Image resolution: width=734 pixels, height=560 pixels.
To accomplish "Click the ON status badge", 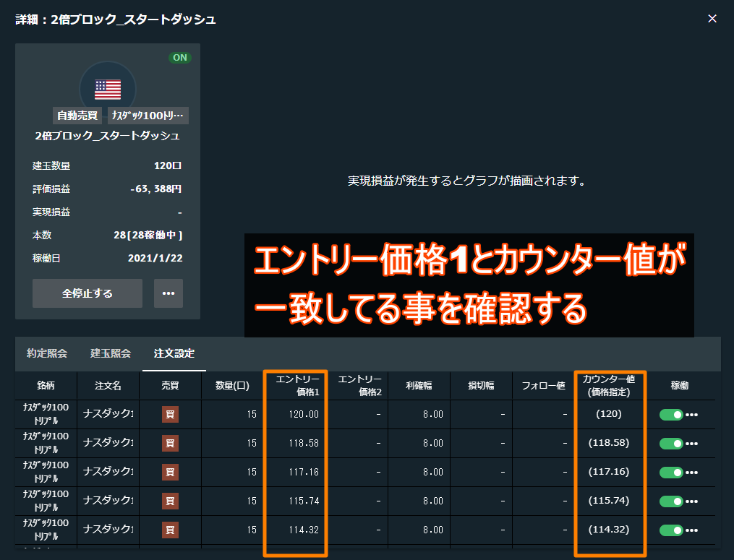I will point(180,58).
